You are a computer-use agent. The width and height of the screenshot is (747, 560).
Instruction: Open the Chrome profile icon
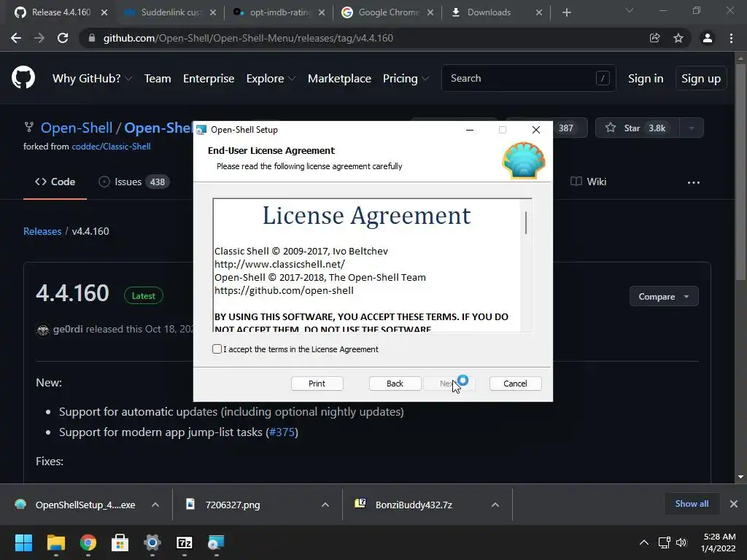click(x=708, y=38)
